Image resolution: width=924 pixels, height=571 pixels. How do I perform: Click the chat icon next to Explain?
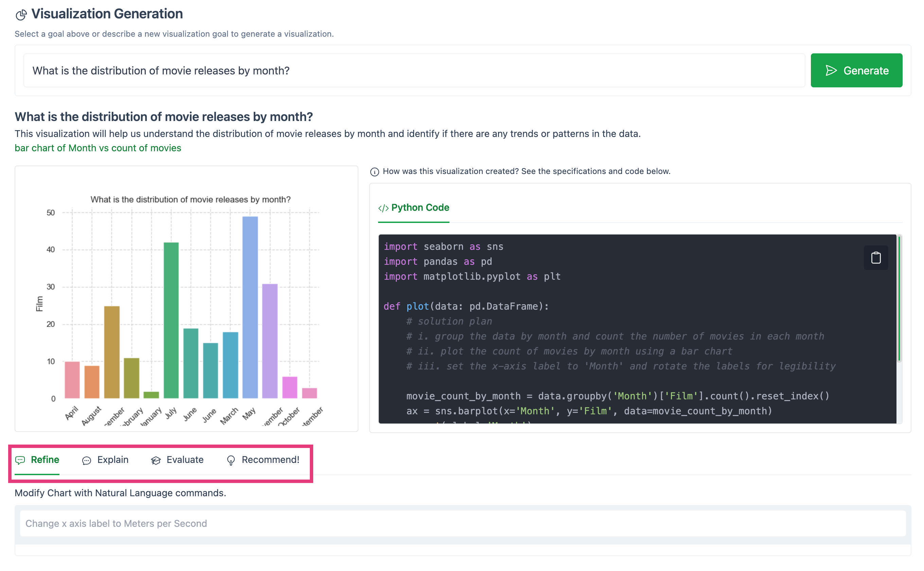pyautogui.click(x=86, y=460)
